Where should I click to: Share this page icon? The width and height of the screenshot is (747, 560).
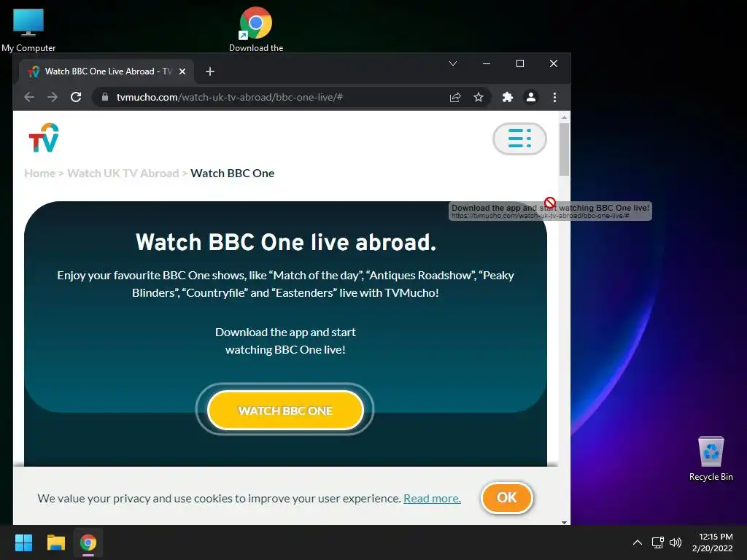pos(455,97)
